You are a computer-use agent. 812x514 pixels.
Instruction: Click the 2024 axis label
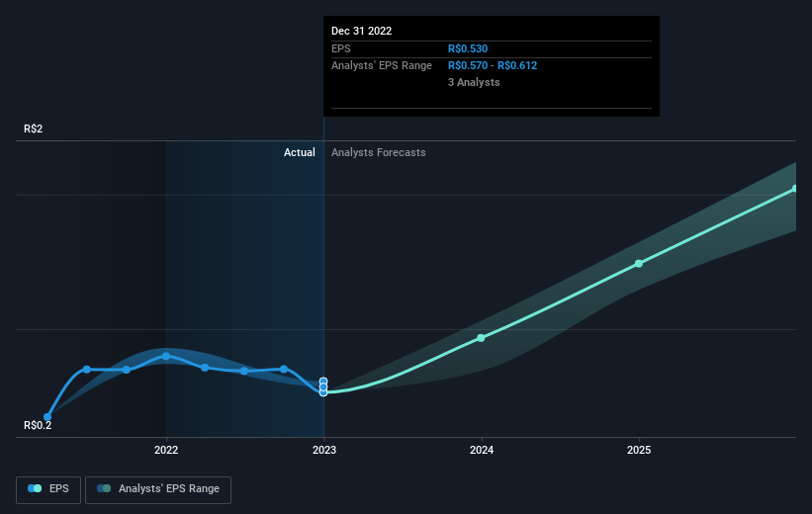click(482, 450)
